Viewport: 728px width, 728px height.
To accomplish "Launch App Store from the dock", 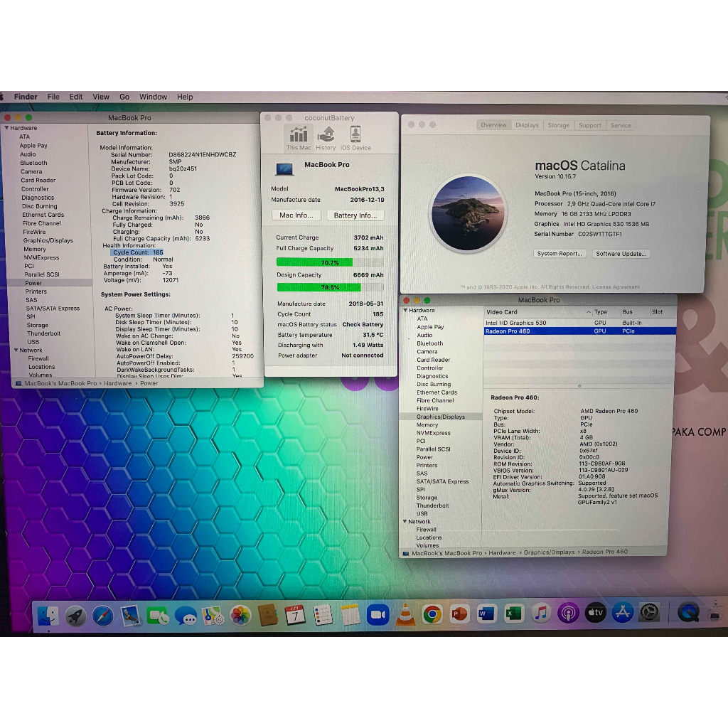I will (622, 613).
